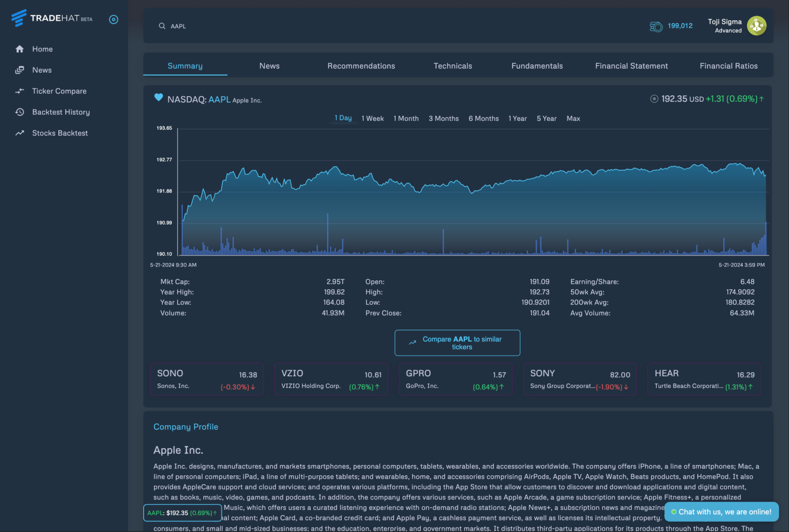Viewport: 789px width, 532px height.
Task: Click Compare AAPL to similar tickers
Action: click(457, 343)
